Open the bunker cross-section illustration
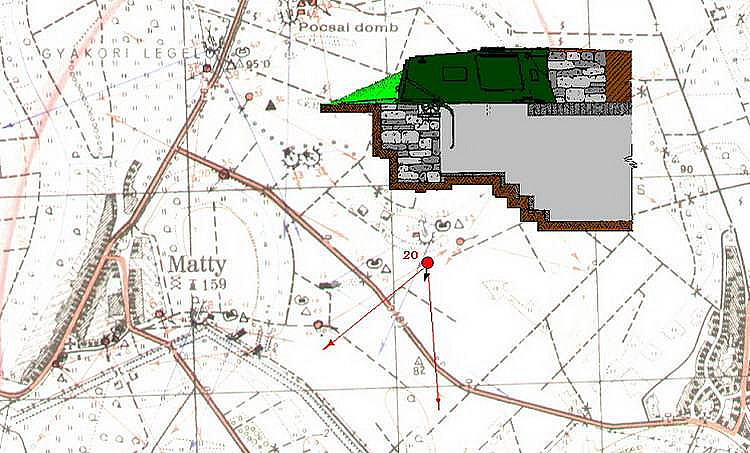This screenshot has height=453, width=750. pyautogui.click(x=476, y=139)
